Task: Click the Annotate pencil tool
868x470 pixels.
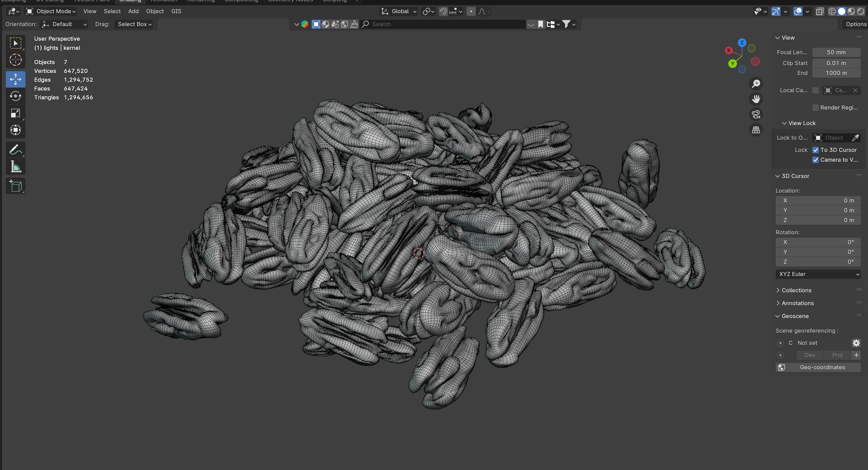Action: coord(15,150)
